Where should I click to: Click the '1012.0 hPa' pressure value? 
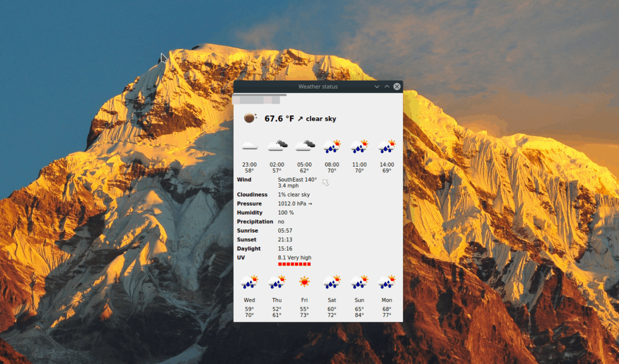click(x=292, y=204)
